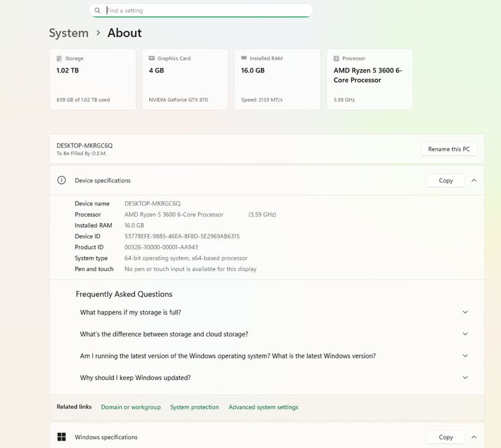This screenshot has height=448, width=501.
Task: Click the 'NVIDIA GeForce GTX 970' text
Action: pyautogui.click(x=178, y=100)
